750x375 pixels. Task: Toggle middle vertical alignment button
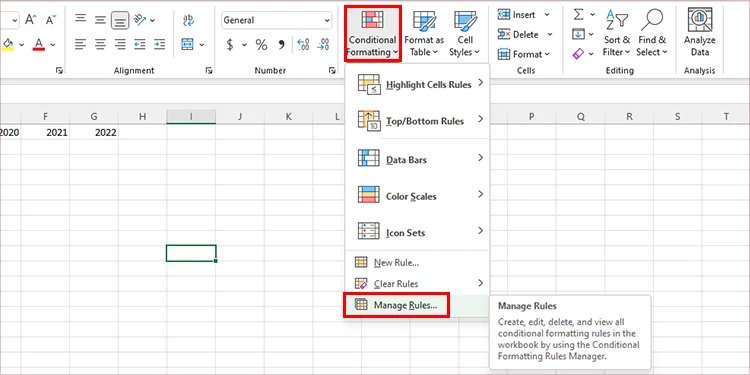click(x=100, y=20)
